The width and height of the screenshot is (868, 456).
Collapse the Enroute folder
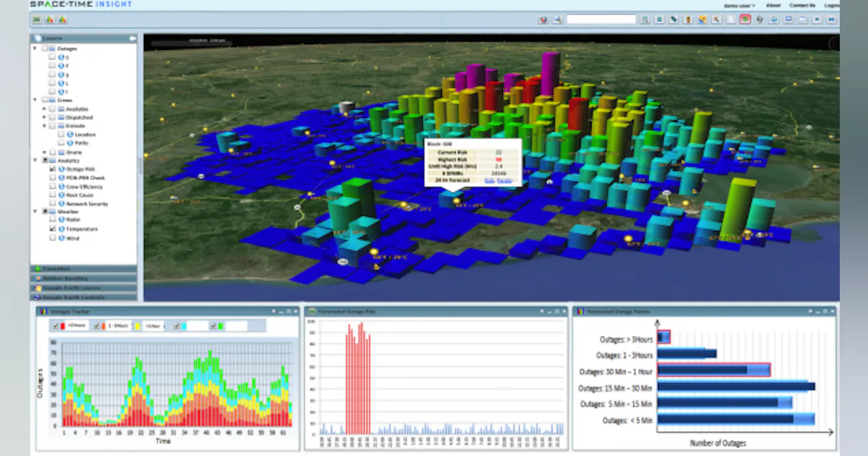coord(44,126)
